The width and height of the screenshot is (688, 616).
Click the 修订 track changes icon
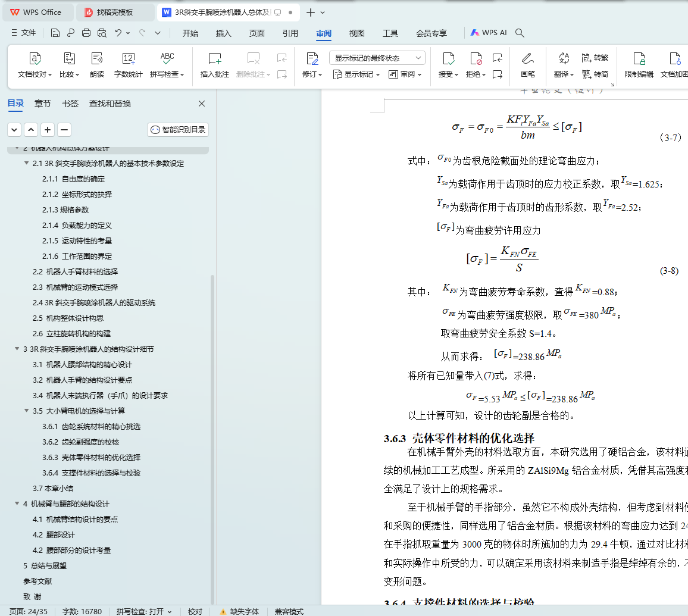(x=312, y=59)
